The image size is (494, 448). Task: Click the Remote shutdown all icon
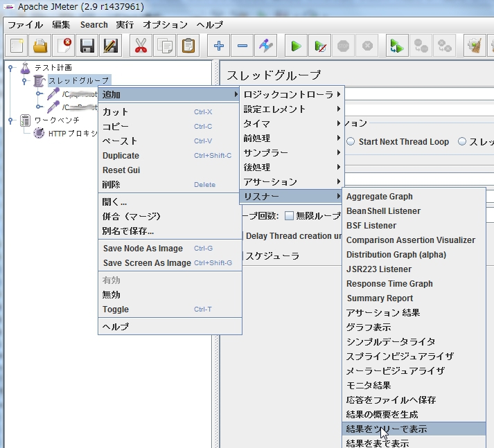(444, 46)
